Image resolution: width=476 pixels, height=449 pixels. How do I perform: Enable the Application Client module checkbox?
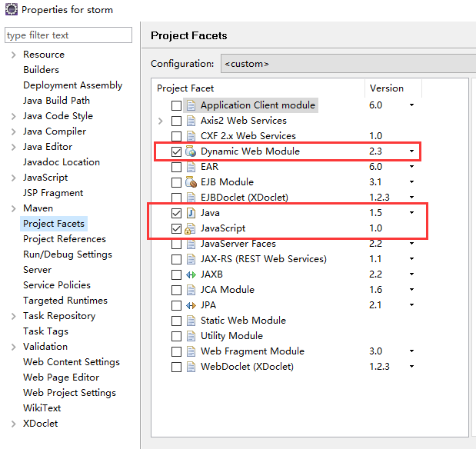tap(176, 105)
